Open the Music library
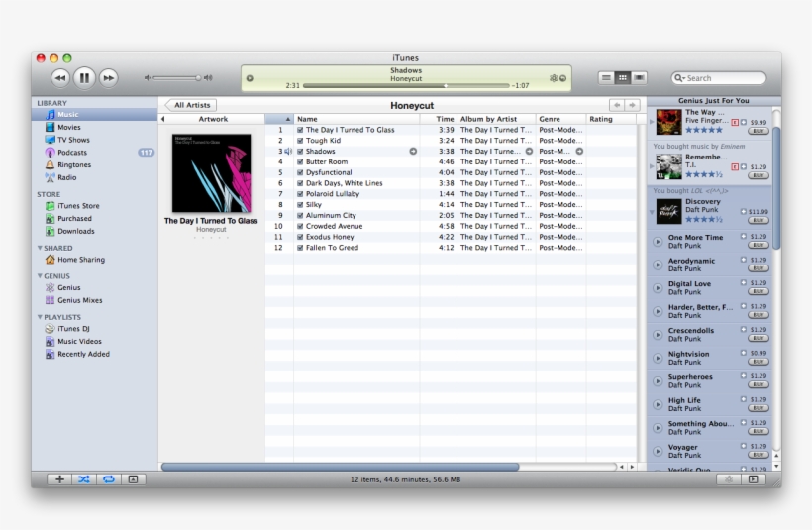The height and width of the screenshot is (530, 812). 94,115
